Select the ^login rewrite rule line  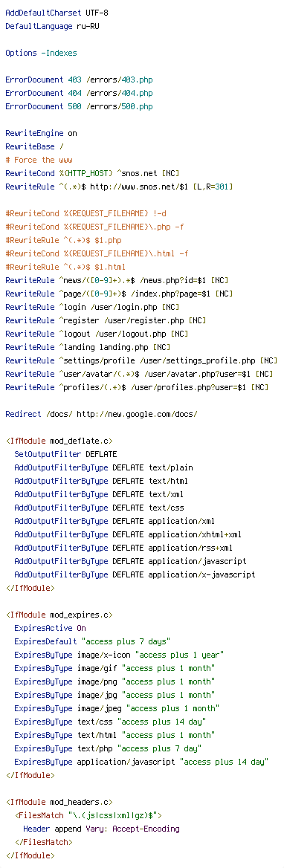92,307
